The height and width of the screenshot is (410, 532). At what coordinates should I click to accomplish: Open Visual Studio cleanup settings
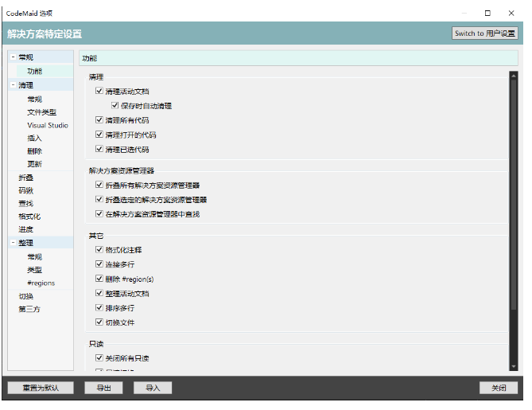48,125
